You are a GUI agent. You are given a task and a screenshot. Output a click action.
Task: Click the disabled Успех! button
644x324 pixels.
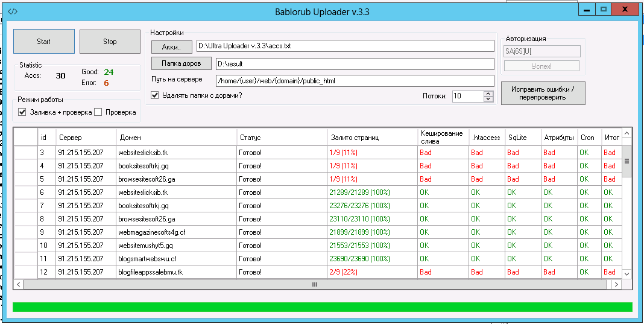point(541,66)
